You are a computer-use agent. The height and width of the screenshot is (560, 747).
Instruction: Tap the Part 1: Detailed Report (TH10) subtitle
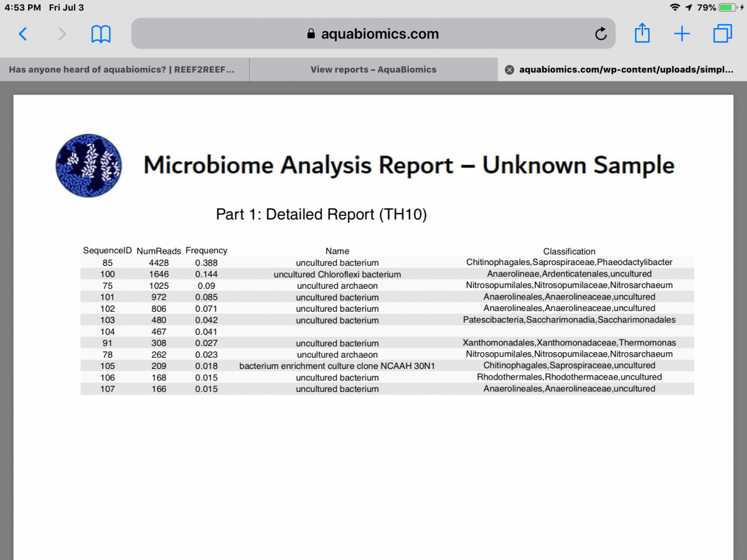tap(321, 215)
